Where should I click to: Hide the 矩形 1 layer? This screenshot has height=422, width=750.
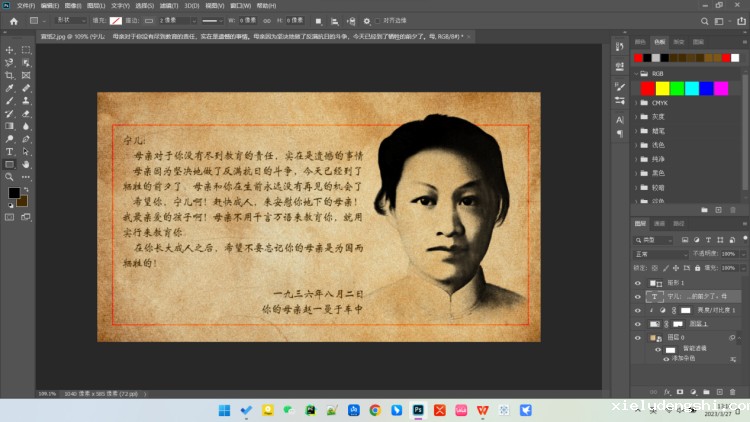click(638, 283)
